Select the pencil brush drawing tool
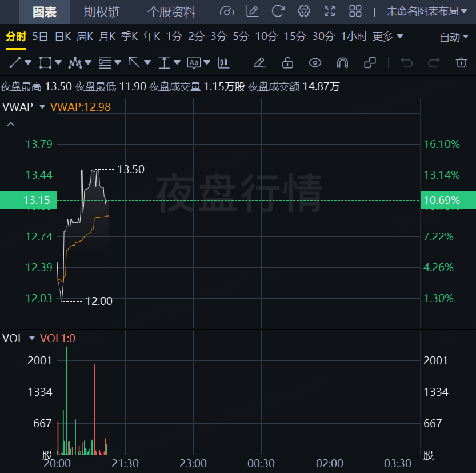Image resolution: width=476 pixels, height=473 pixels. pos(260,62)
